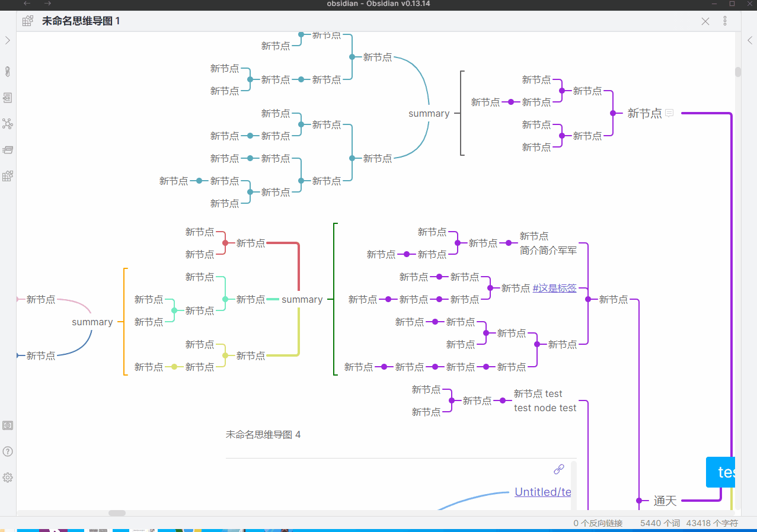Open another vault via safe icon
Image resolution: width=757 pixels, height=532 pixels.
click(x=8, y=425)
